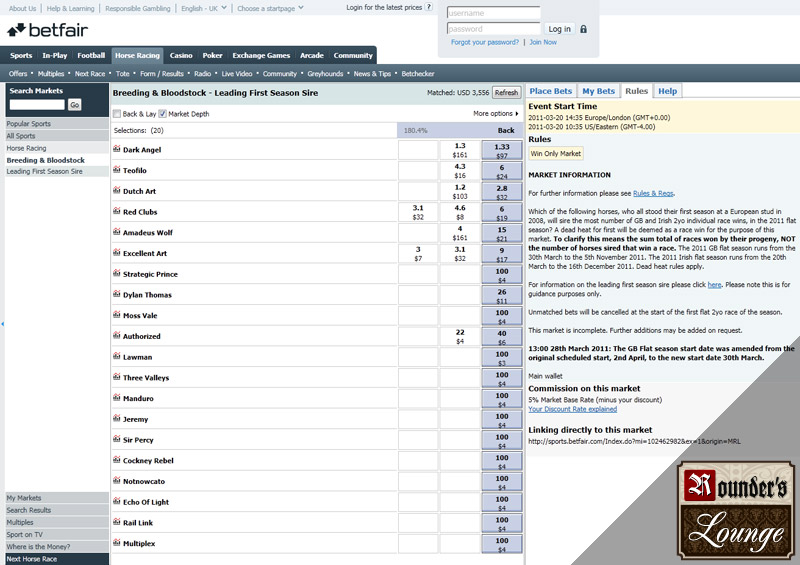This screenshot has height=565, width=800.
Task: Open chart icon beside Cockney Rebel
Action: [116, 460]
